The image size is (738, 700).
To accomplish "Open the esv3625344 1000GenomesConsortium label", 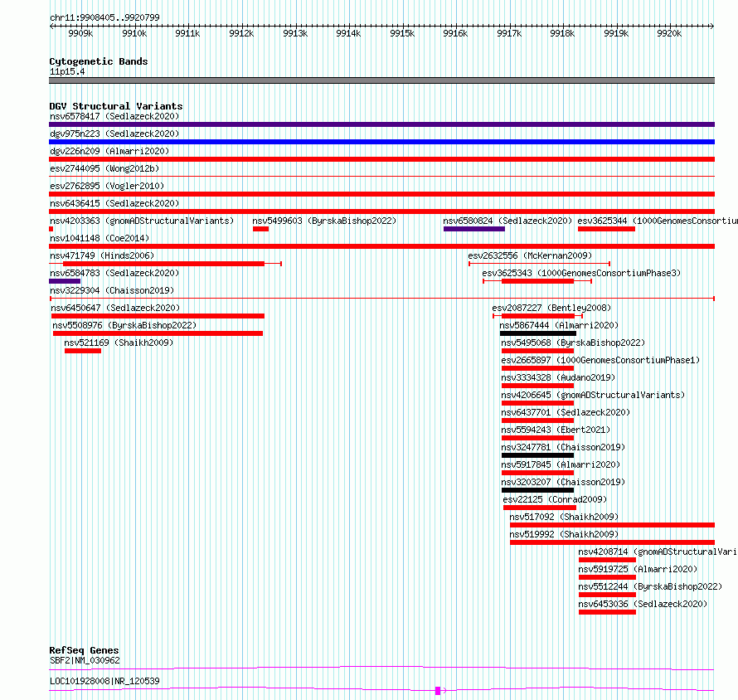I will tap(658, 221).
